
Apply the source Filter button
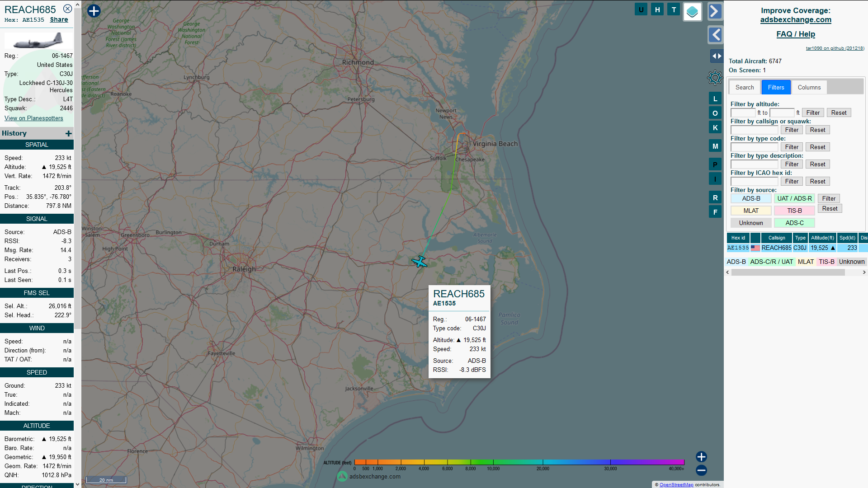pyautogui.click(x=829, y=199)
